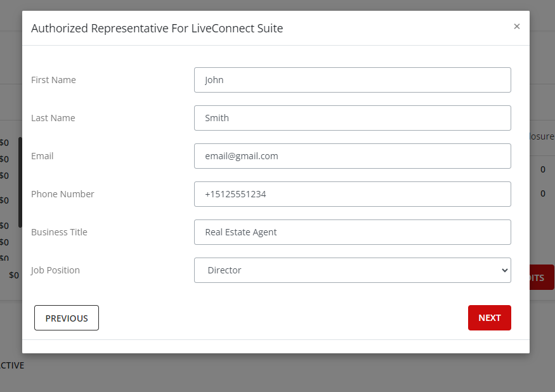
Task: Close the Authorized Representative dialog
Action: tap(516, 26)
